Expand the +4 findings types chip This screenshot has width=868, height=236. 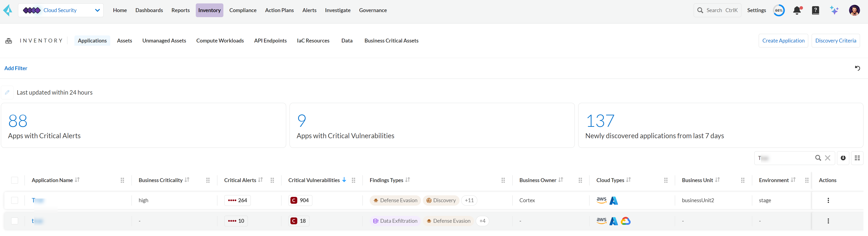point(482,221)
